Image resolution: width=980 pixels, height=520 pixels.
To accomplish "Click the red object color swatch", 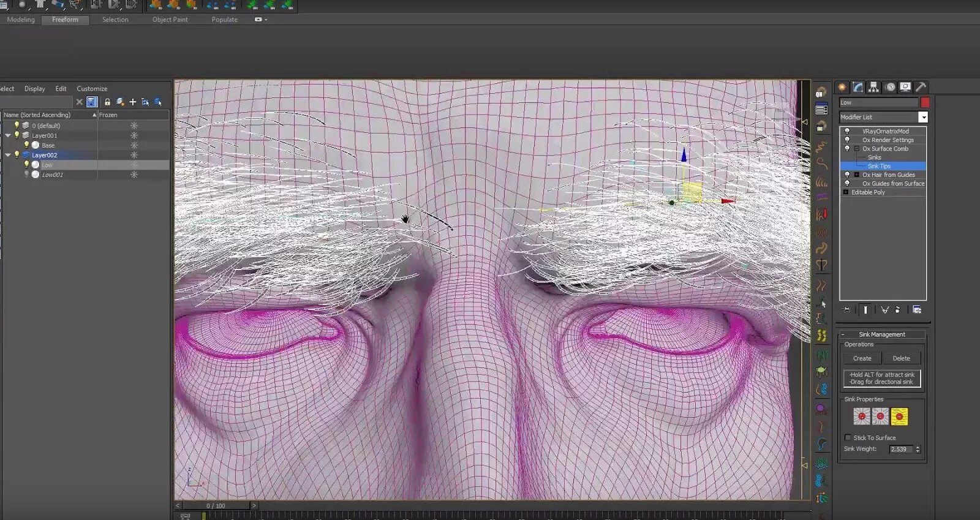I will [925, 102].
